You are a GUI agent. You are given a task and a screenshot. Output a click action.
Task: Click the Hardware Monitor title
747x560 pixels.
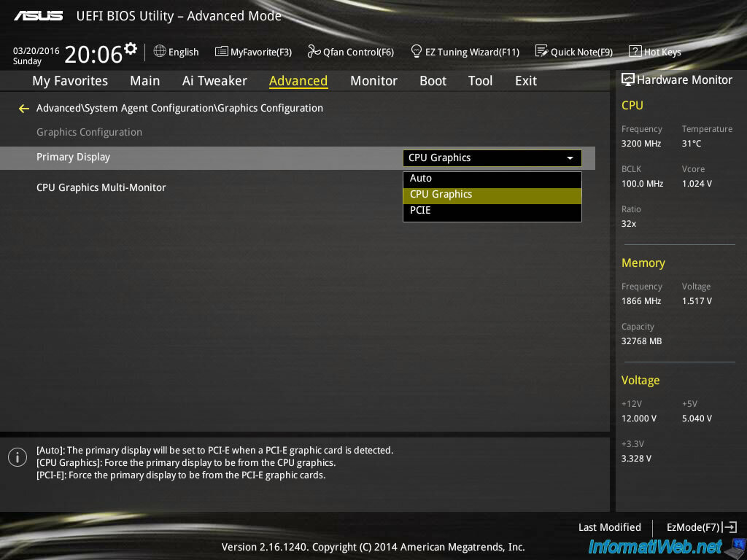click(x=684, y=80)
